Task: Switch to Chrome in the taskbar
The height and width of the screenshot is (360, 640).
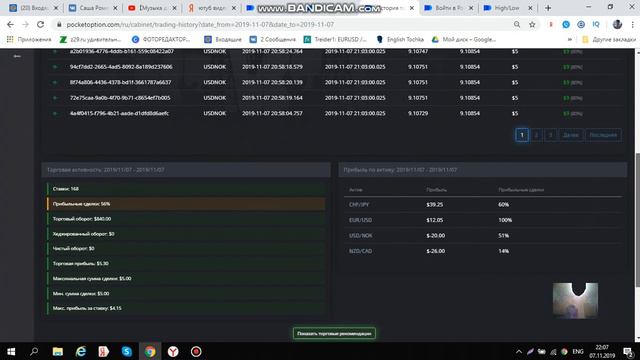Action: tap(150, 351)
